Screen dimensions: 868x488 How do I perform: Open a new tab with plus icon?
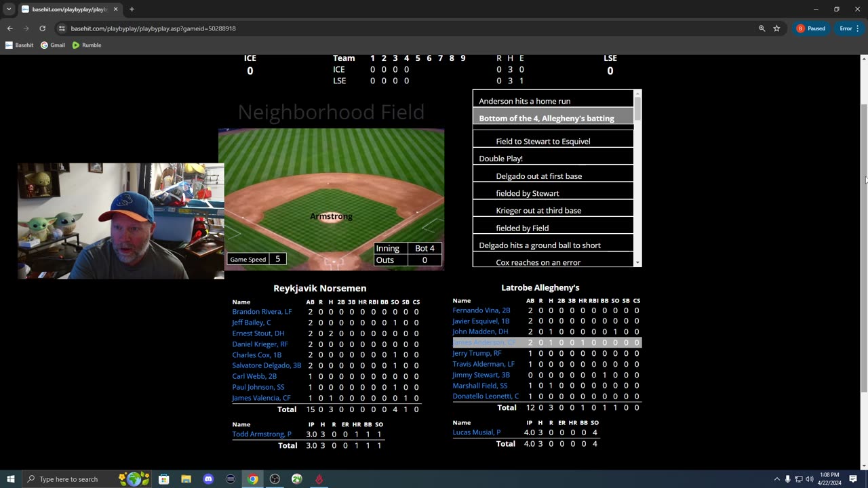(x=132, y=9)
